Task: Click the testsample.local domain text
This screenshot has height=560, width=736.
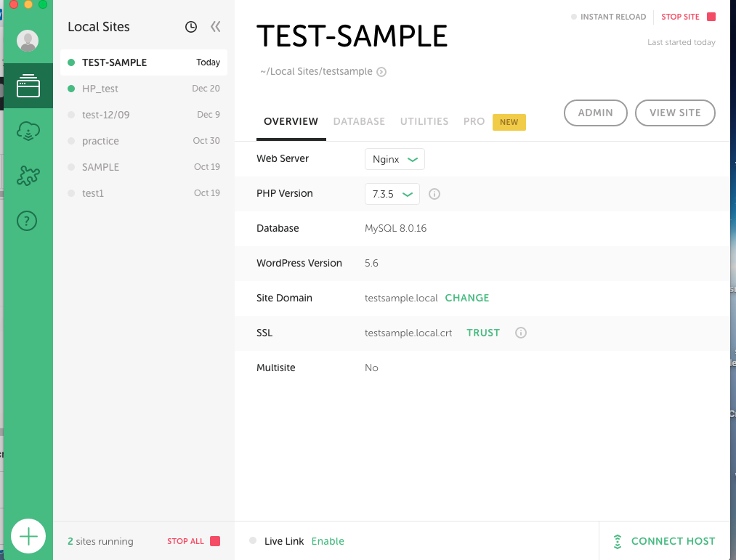Action: click(x=401, y=298)
